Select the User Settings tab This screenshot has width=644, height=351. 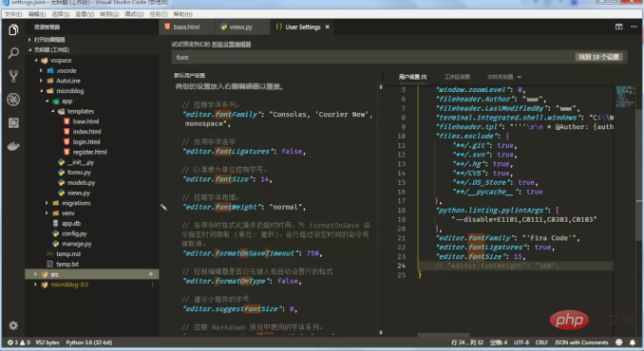[303, 28]
